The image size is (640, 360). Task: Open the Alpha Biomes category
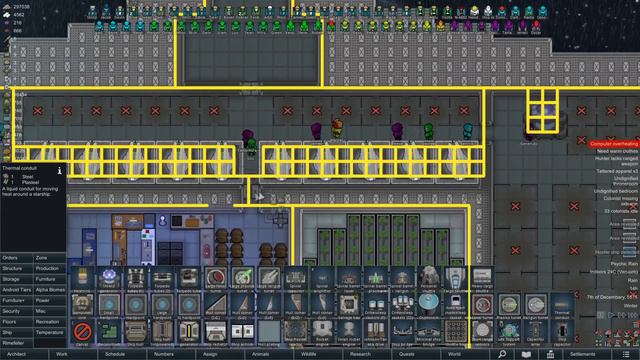point(50,290)
